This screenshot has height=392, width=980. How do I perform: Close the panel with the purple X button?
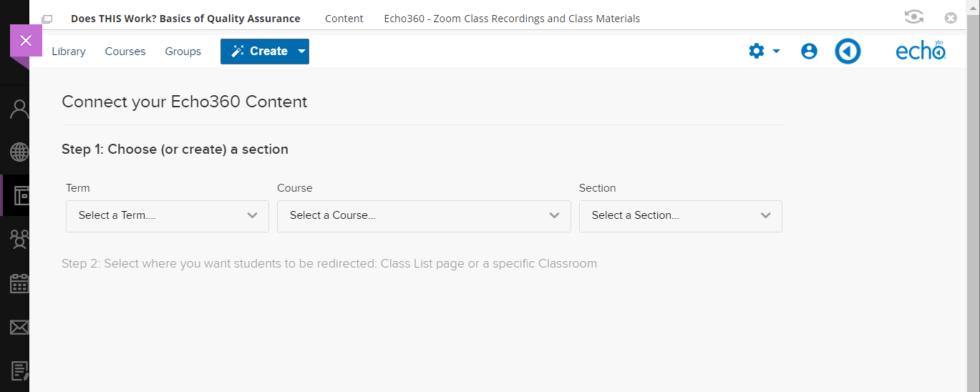26,41
